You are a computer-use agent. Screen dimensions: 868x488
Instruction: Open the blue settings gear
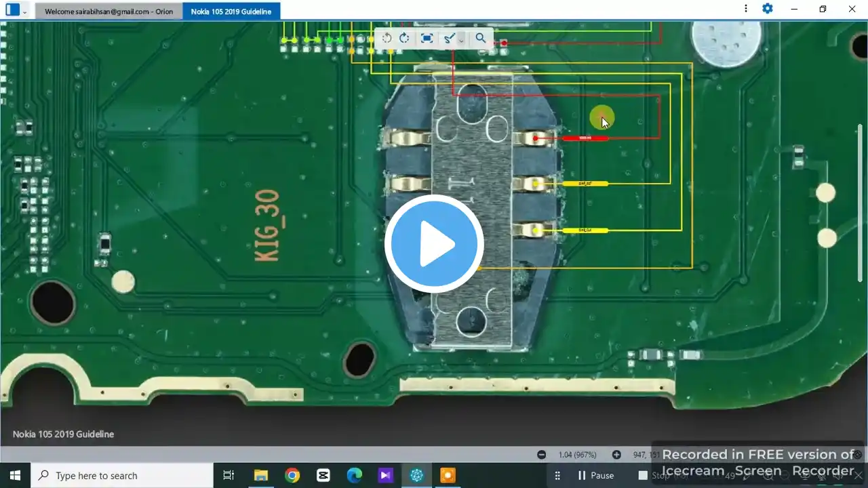(x=767, y=9)
